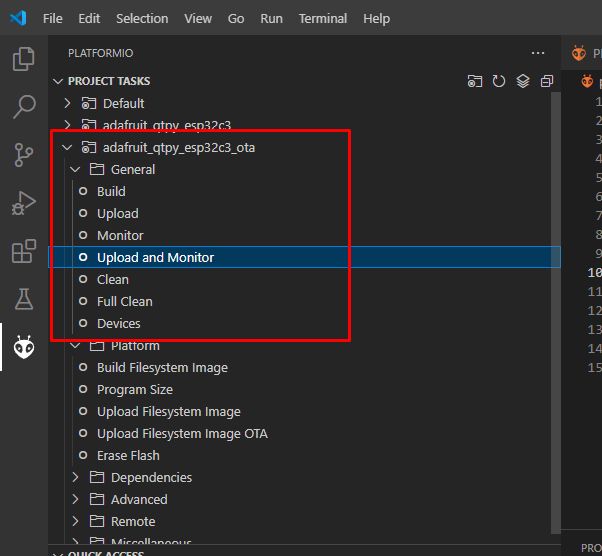Image resolution: width=602 pixels, height=556 pixels.
Task: Expand the Default environment
Action: pyautogui.click(x=68, y=103)
